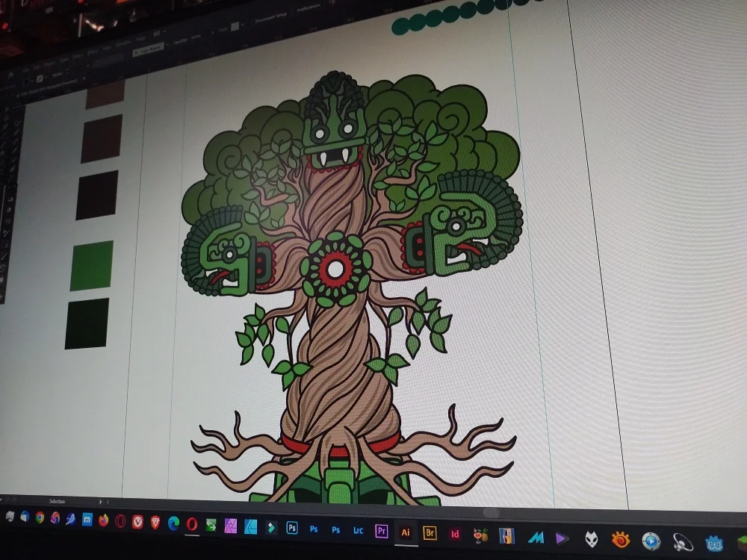
Task: Open the Select menu
Action: pos(78,56)
